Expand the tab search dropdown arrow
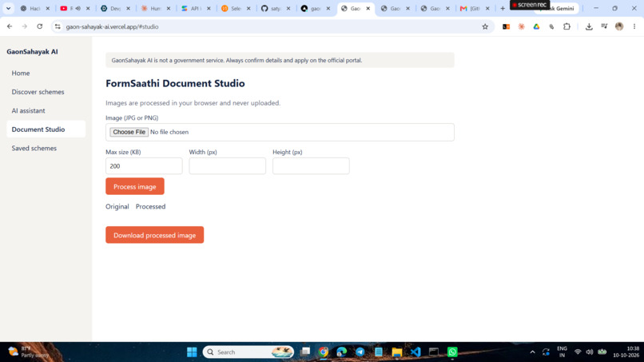 [x=8, y=8]
